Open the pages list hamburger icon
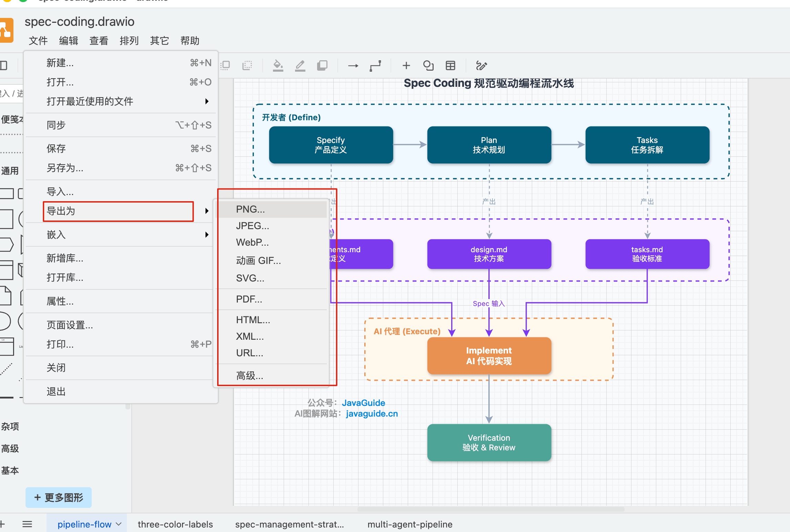 [x=27, y=524]
